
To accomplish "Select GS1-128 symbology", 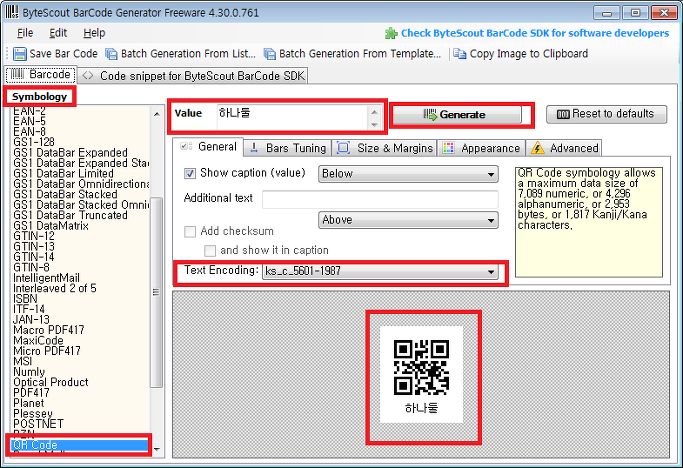I will click(x=34, y=142).
